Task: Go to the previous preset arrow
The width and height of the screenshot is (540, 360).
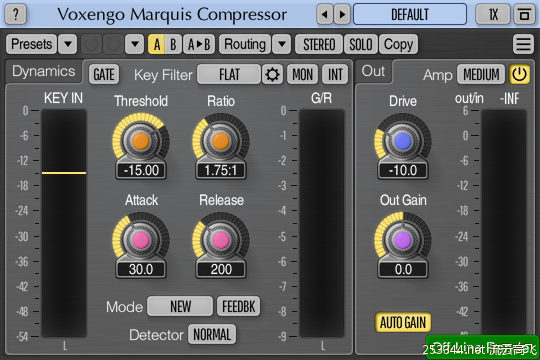Action: (324, 14)
